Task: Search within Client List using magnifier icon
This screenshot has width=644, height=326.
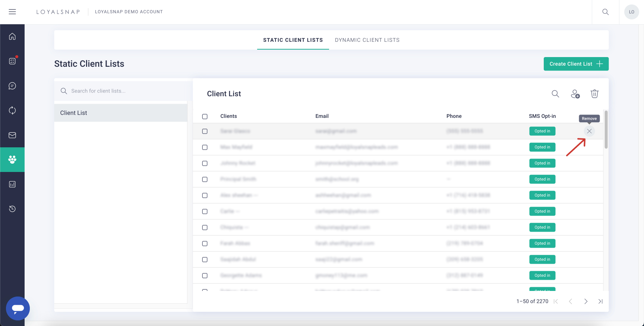Action: tap(555, 94)
